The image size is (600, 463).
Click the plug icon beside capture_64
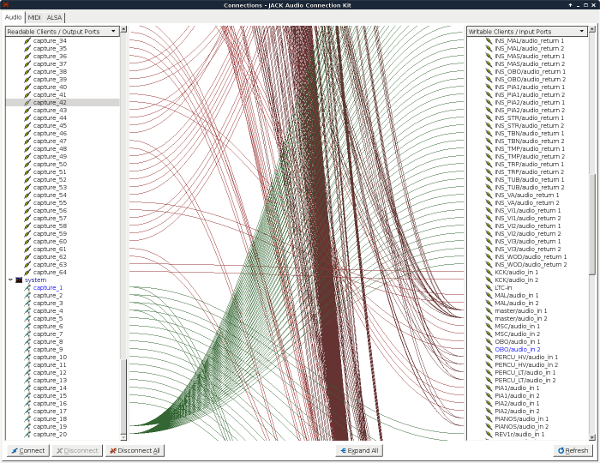[27, 272]
